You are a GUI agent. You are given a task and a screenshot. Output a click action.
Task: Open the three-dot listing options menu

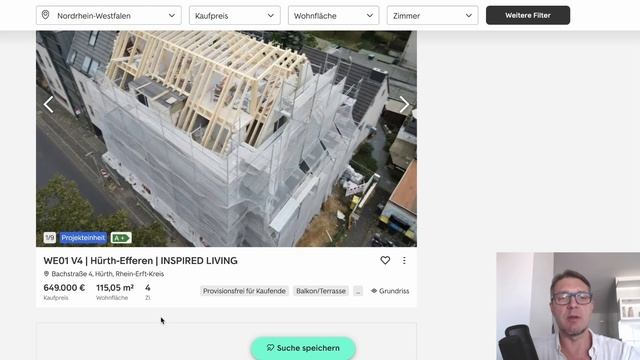[404, 260]
